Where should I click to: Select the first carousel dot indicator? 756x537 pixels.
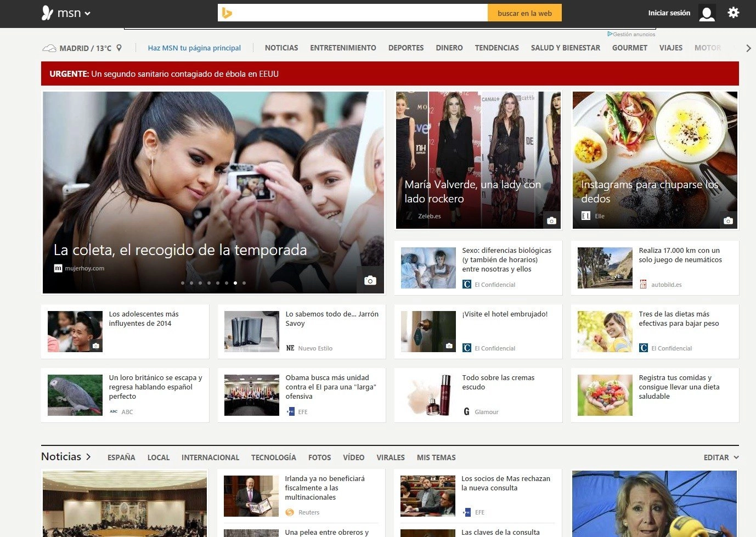pyautogui.click(x=183, y=283)
